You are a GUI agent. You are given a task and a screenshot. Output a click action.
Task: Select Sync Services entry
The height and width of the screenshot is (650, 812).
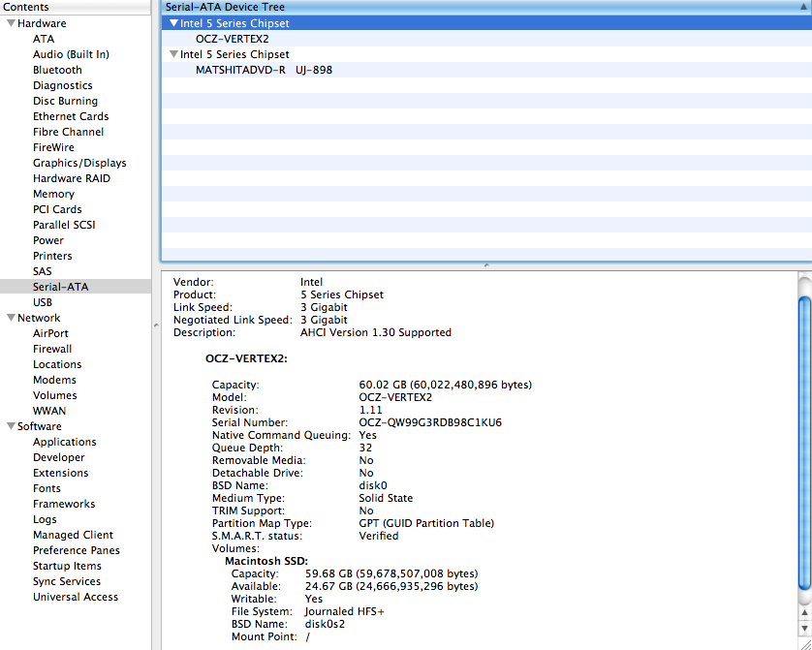(x=67, y=581)
